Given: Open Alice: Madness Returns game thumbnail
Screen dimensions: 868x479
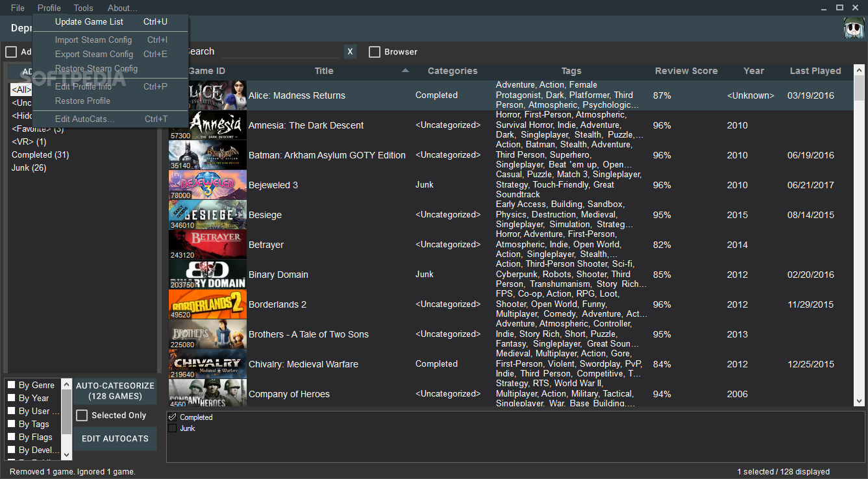Looking at the screenshot, I should (208, 95).
